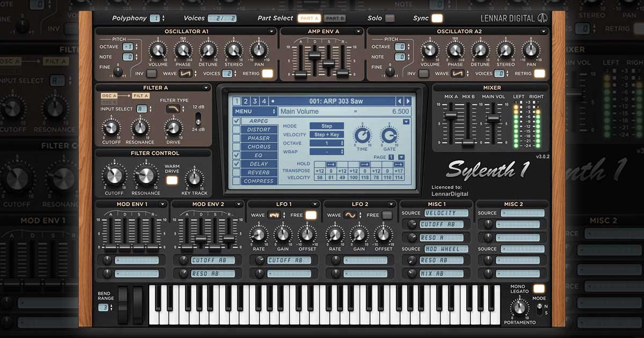
Task: Select the Oscillator A2 waveform shape icon
Action: 458,73
